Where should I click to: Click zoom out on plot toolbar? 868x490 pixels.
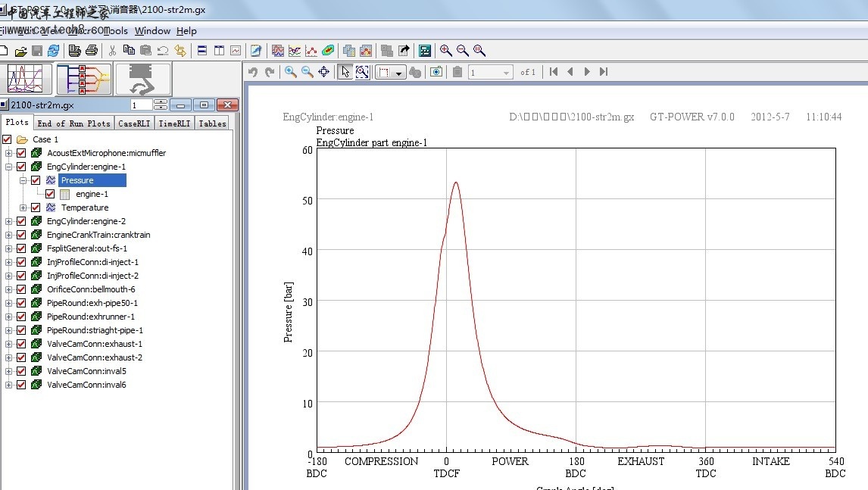(308, 72)
